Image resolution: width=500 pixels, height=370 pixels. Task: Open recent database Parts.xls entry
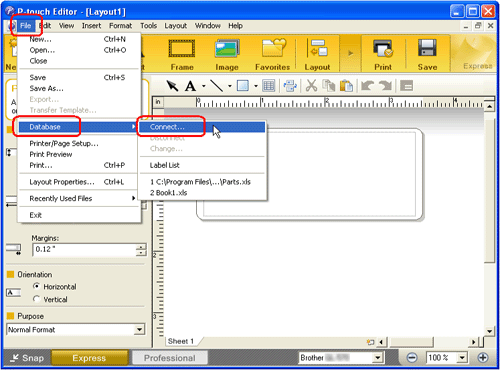202,182
